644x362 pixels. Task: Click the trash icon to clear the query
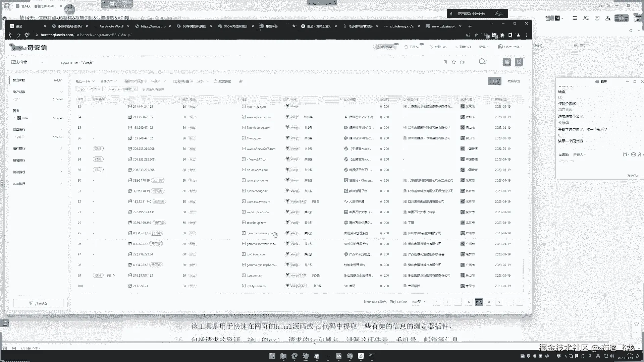[445, 62]
